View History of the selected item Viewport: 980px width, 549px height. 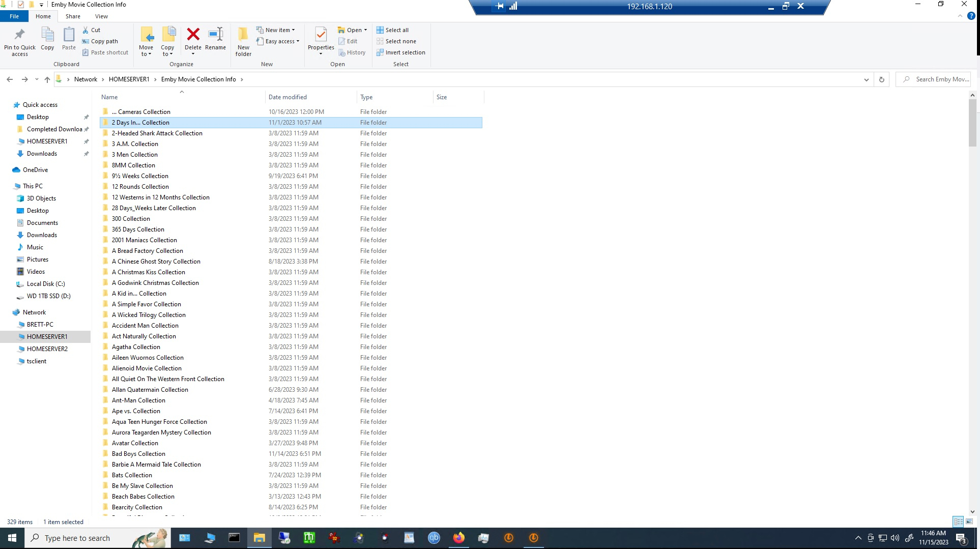(x=353, y=52)
